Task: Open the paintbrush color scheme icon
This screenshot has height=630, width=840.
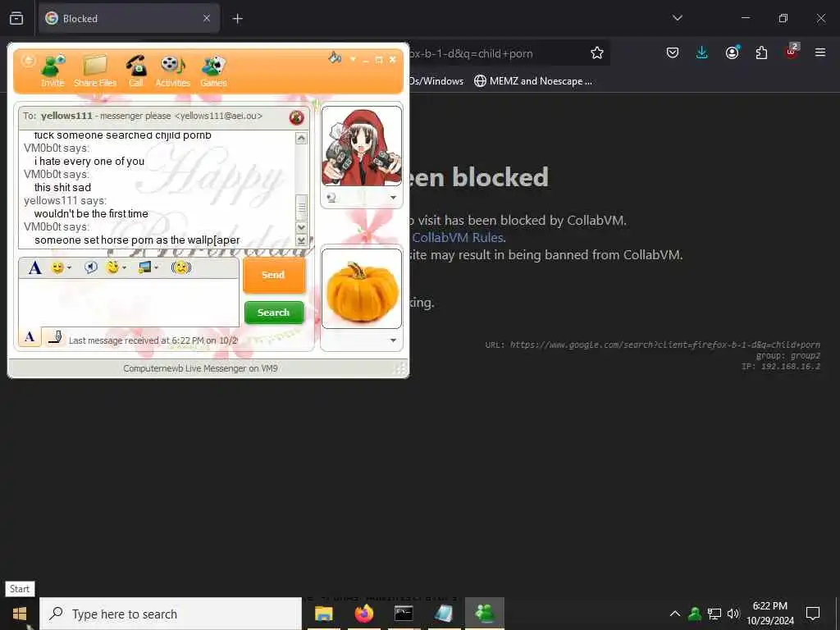Action: coord(335,57)
